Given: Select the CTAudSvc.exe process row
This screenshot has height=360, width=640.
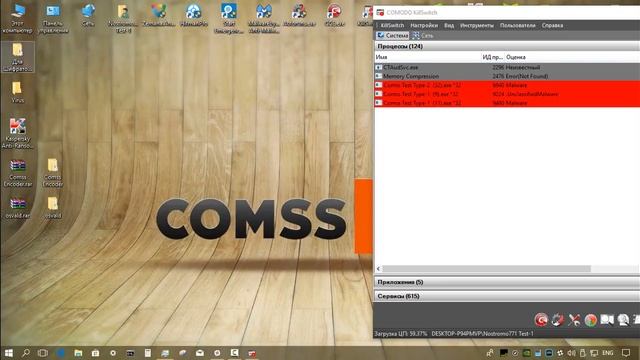Looking at the screenshot, I should coord(507,67).
